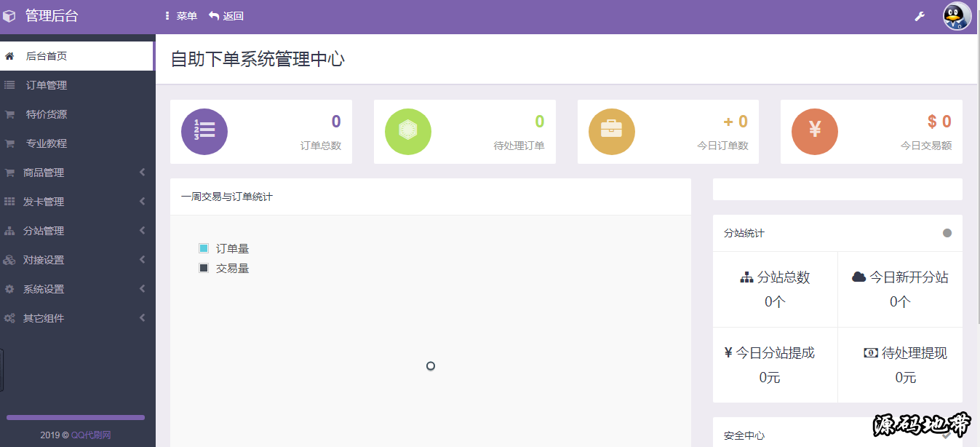Click the cart icon next to 商品管理
This screenshot has width=980, height=447.
(9, 173)
